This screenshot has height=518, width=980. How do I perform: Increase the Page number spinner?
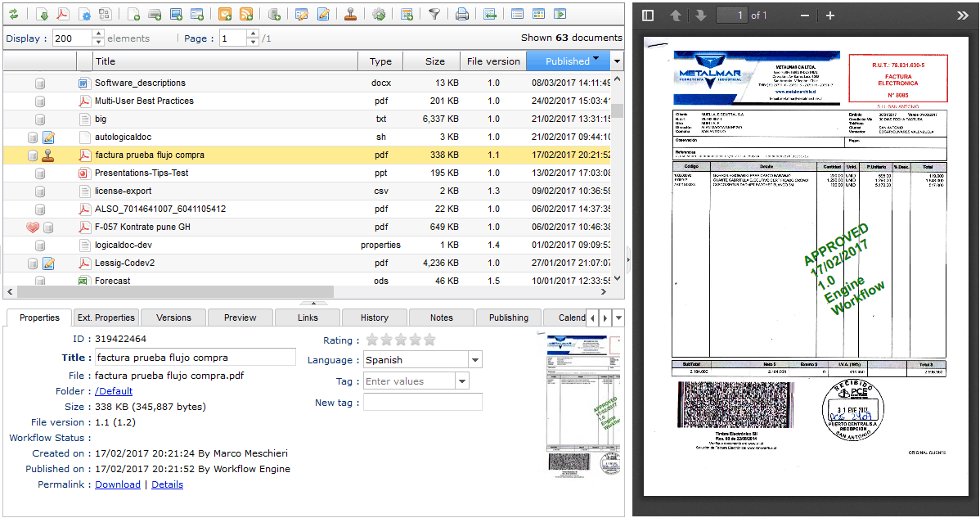coord(253,34)
